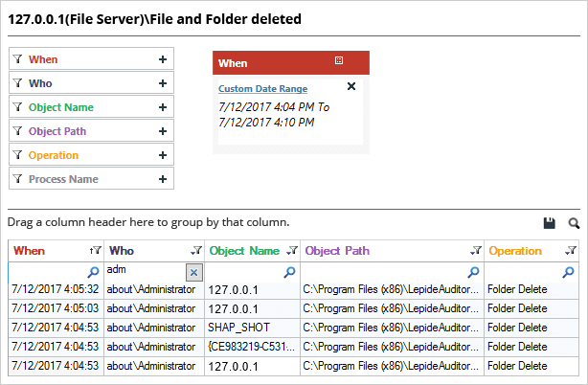Expand the Object Name filter plus
This screenshot has height=385, width=588.
point(163,107)
